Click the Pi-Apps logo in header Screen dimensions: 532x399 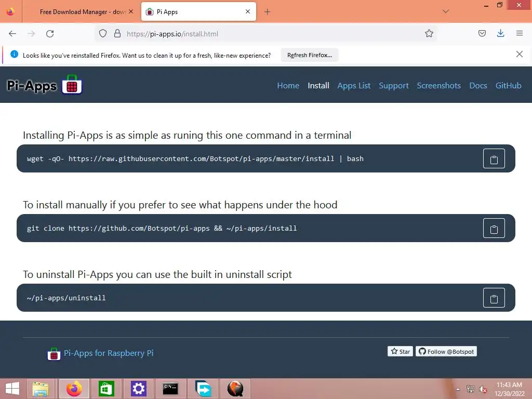(x=44, y=85)
